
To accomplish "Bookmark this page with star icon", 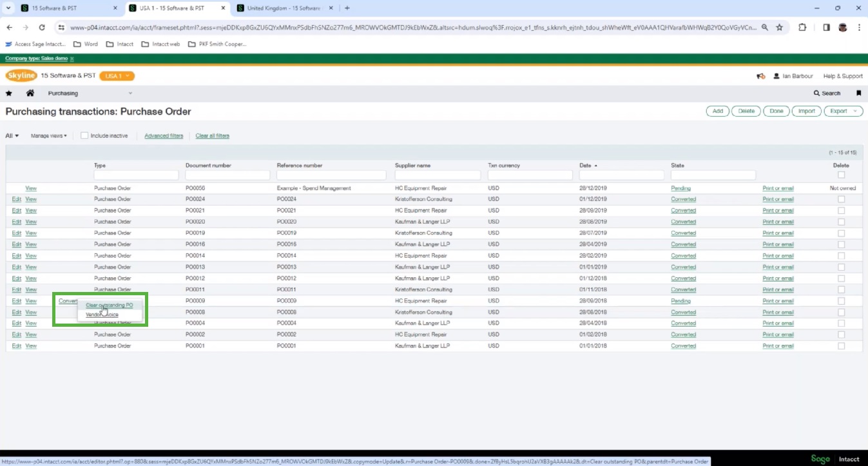I will tap(779, 28).
